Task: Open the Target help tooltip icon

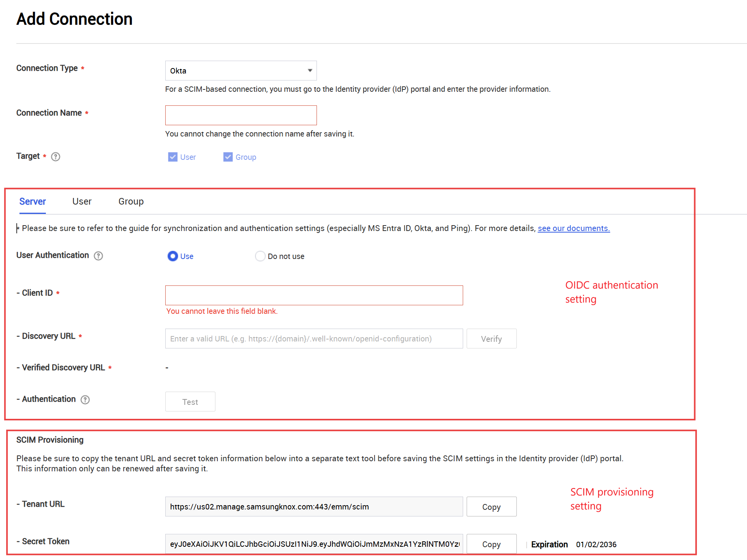Action: click(x=55, y=156)
